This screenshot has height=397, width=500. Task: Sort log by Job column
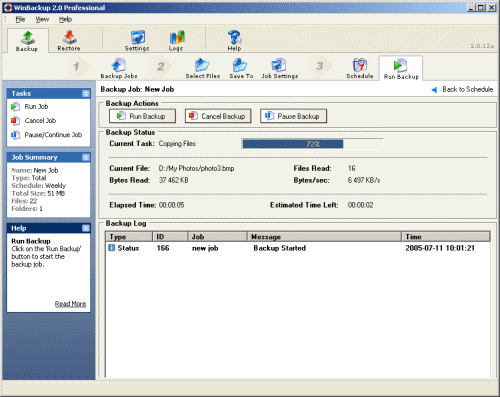[217, 237]
